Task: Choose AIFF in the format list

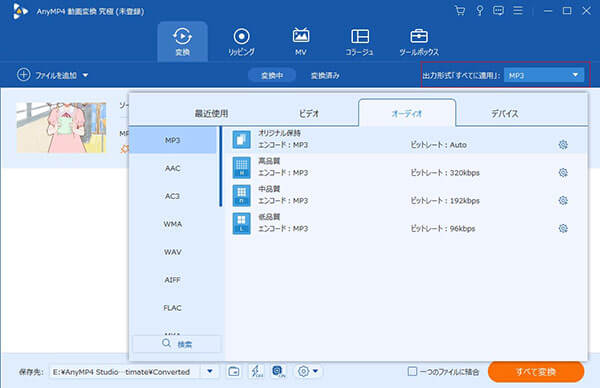Action: pos(173,280)
